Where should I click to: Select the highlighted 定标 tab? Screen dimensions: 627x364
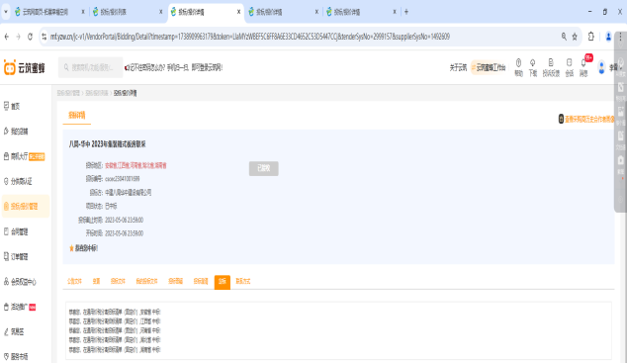click(x=223, y=282)
